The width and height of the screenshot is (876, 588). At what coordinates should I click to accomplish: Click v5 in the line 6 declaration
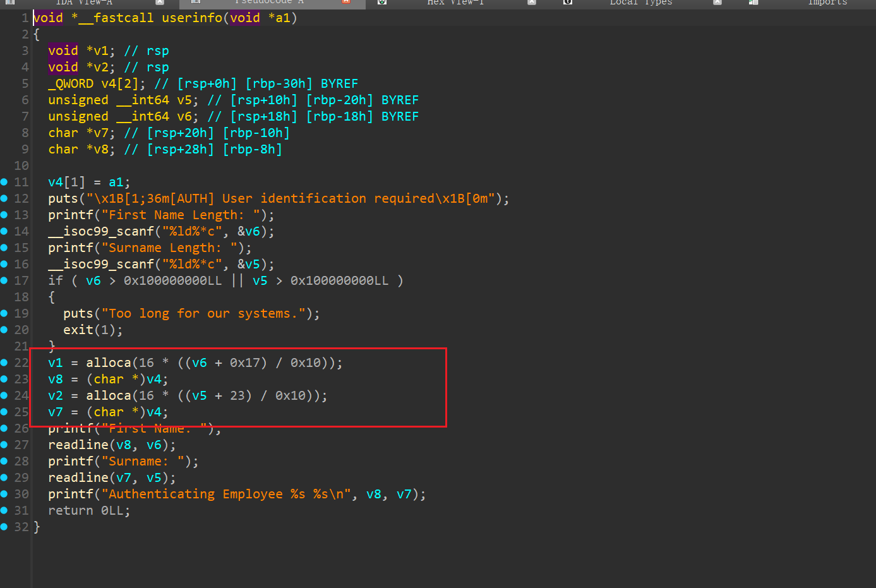tap(184, 100)
